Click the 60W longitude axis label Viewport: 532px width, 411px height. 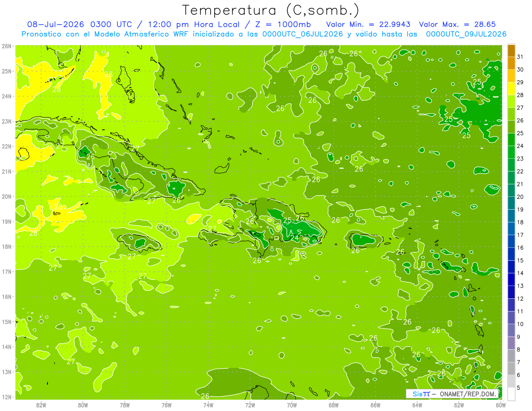[x=501, y=405]
